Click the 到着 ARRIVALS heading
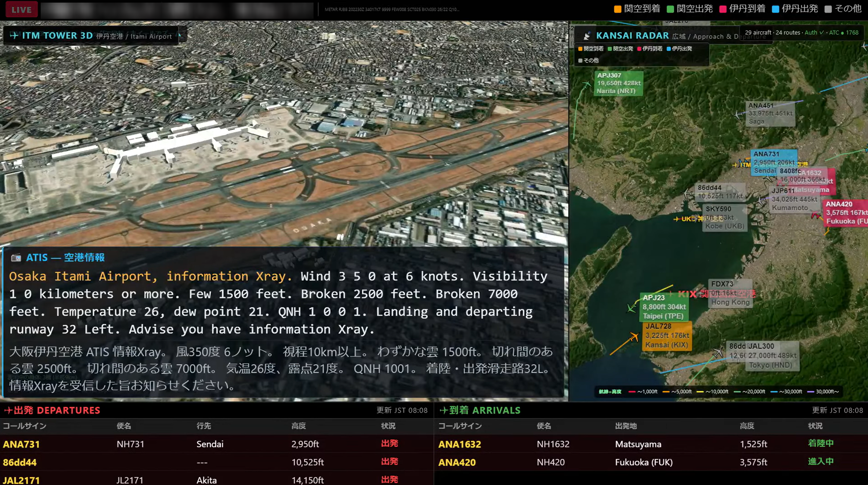This screenshot has width=868, height=485. coord(485,410)
